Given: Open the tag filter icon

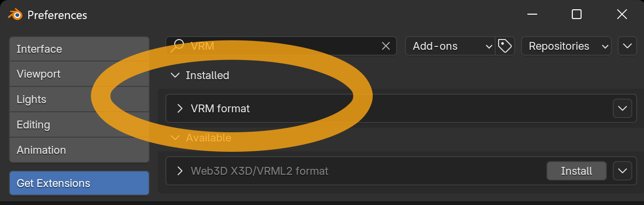Looking at the screenshot, I should [x=505, y=46].
